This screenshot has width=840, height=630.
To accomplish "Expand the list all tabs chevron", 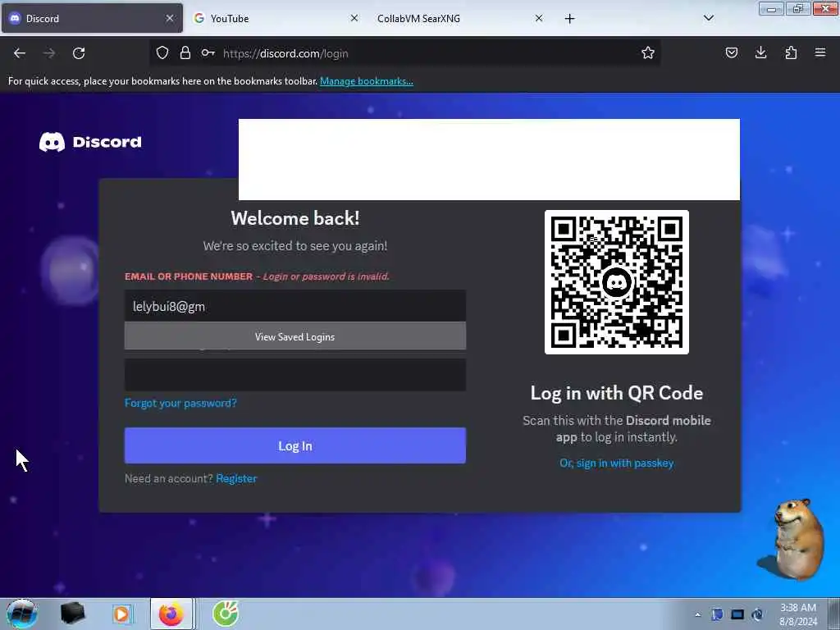I will tap(708, 18).
